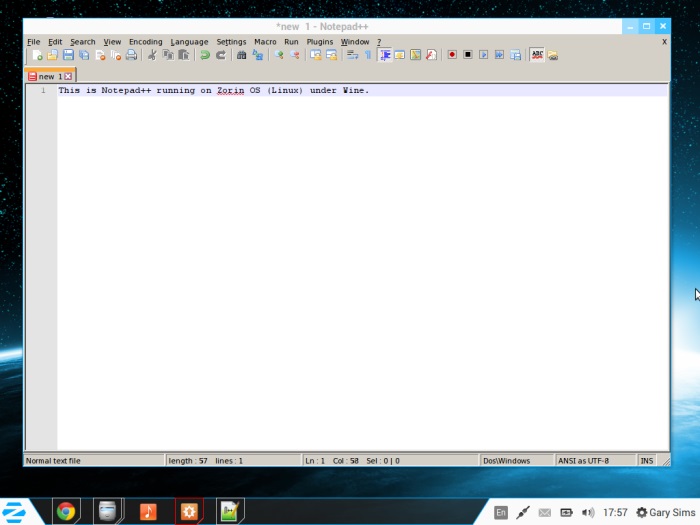700x525 pixels.
Task: Open the Run menu
Action: 291,42
